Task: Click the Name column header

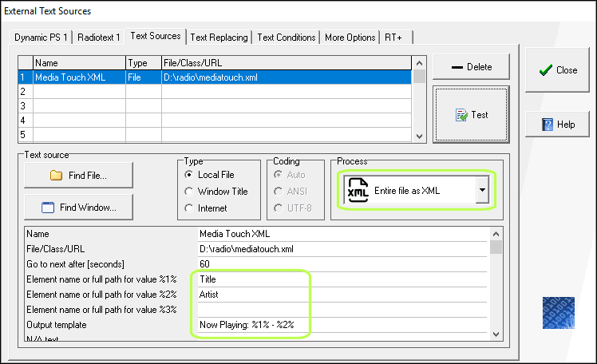Action: click(x=79, y=63)
